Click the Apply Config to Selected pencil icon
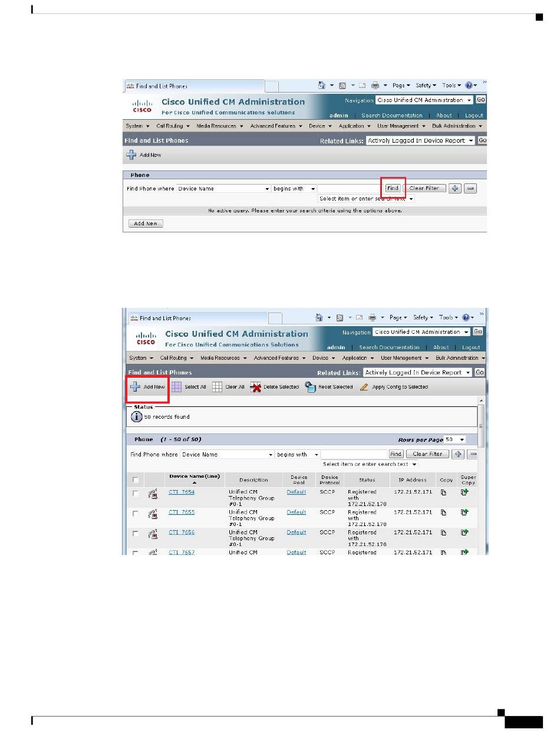Viewport: 560px width, 736px height. (364, 387)
